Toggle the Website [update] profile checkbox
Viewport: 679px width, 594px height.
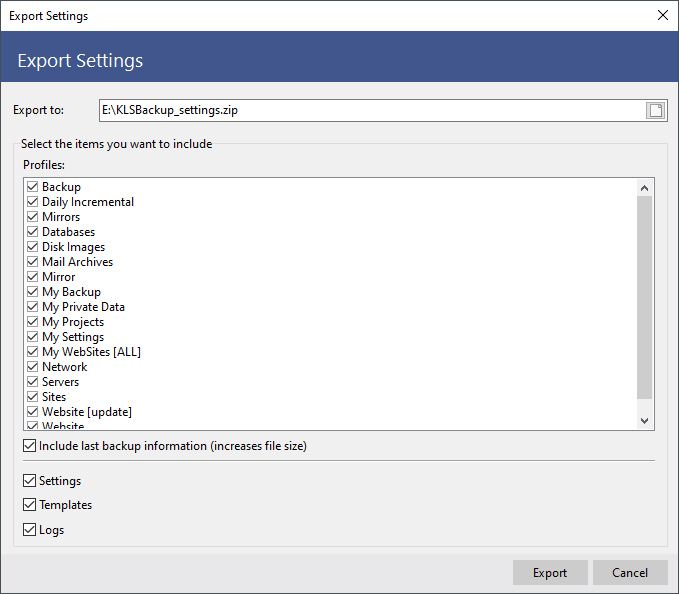tap(33, 412)
